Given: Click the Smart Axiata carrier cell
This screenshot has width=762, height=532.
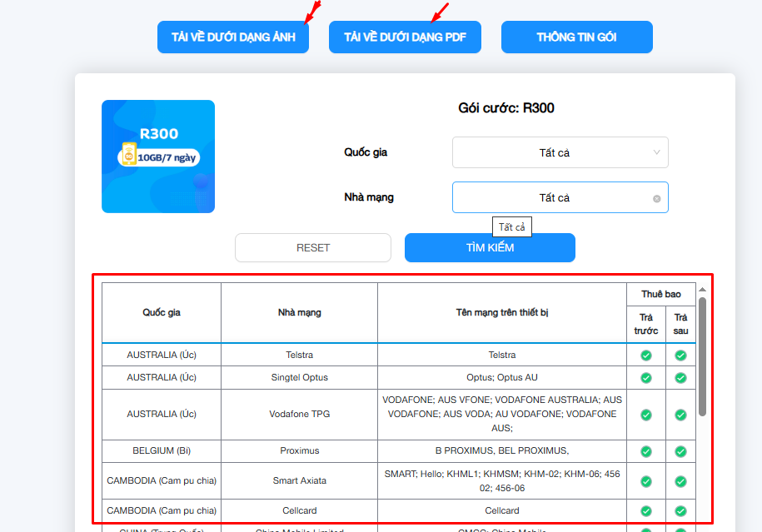Looking at the screenshot, I should click(x=299, y=480).
